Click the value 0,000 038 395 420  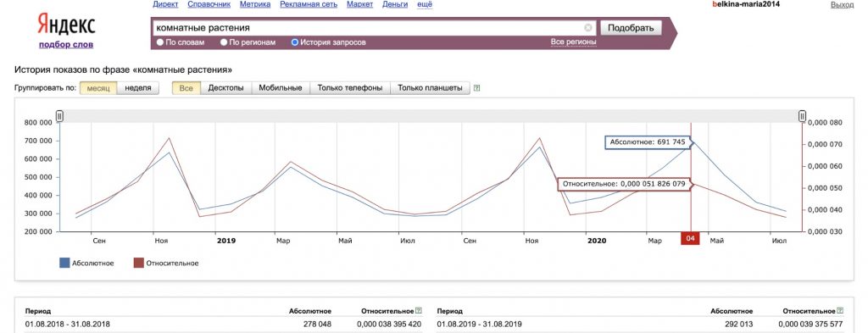[x=389, y=325]
